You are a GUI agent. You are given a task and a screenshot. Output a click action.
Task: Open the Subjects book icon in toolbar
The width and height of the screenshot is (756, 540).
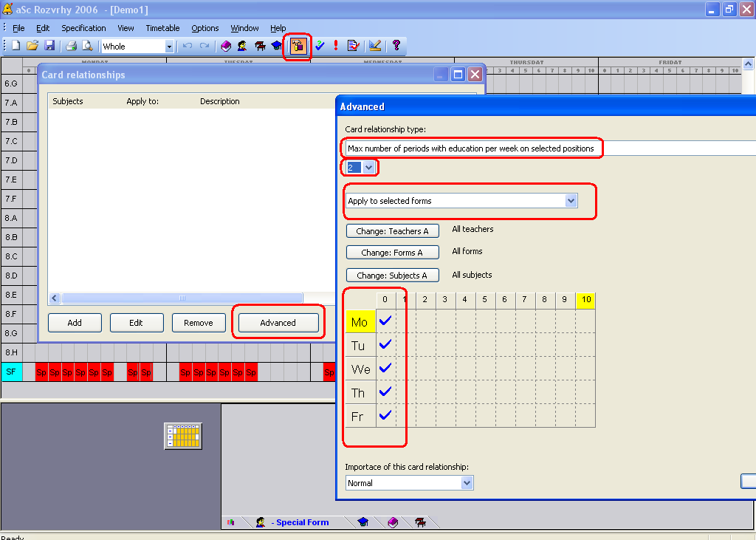(x=226, y=46)
